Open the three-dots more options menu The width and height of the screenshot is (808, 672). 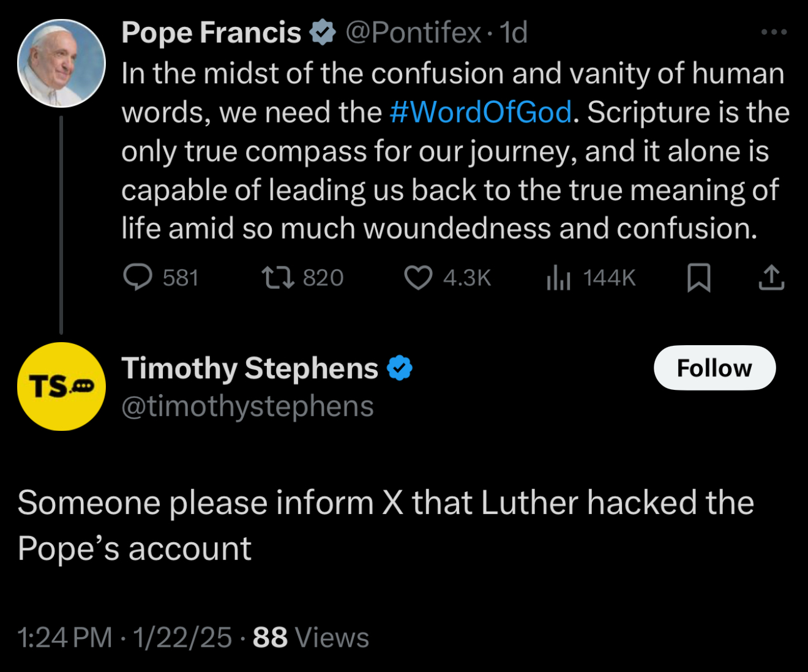click(774, 32)
